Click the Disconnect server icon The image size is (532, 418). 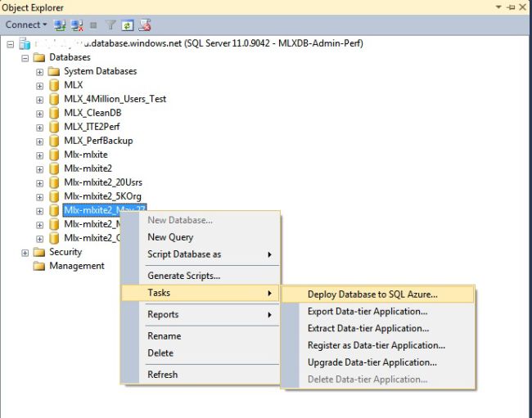(x=78, y=25)
